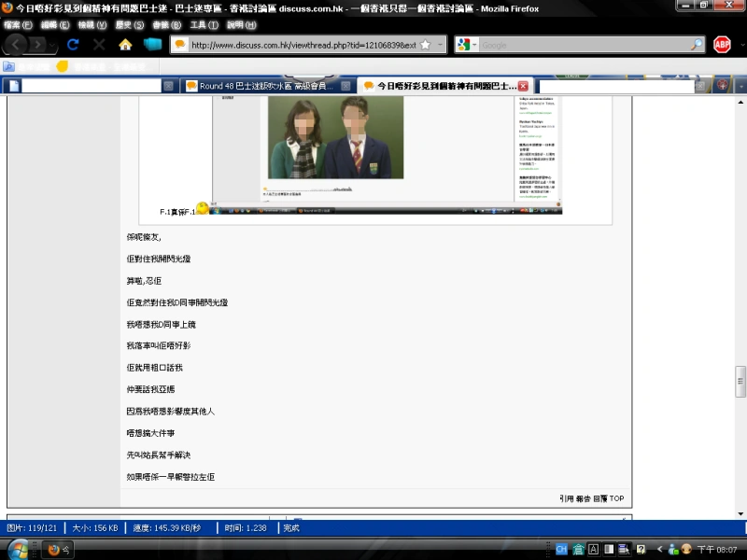747x560 pixels.
Task: Click the blue toolbar icon next to Home
Action: click(152, 45)
